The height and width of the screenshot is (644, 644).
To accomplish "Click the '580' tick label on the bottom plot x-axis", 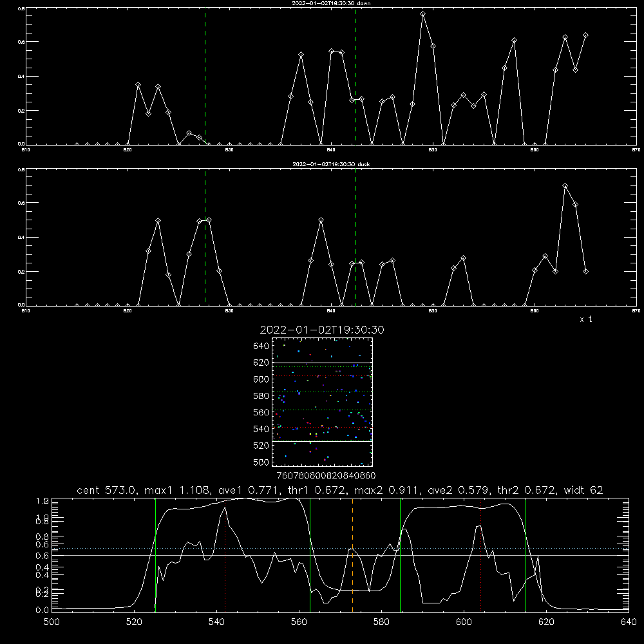I will tap(381, 622).
